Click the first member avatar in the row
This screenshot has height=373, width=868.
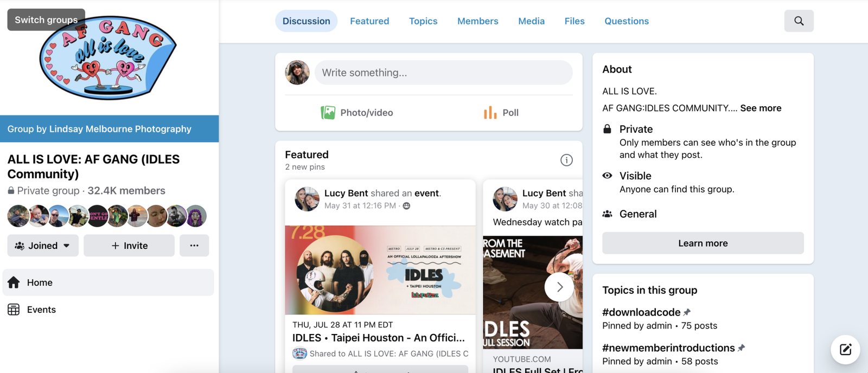[x=18, y=216]
